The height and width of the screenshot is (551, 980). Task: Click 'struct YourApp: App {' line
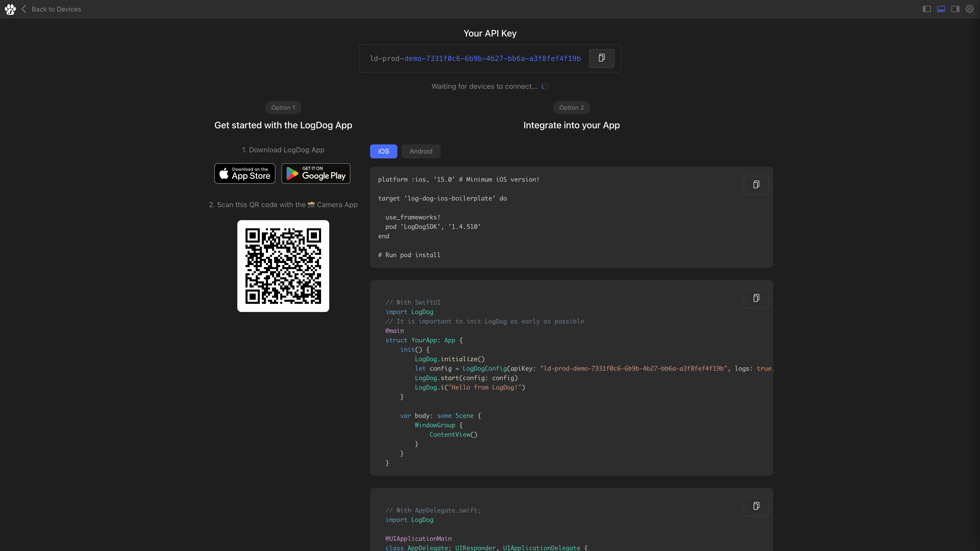coord(424,340)
